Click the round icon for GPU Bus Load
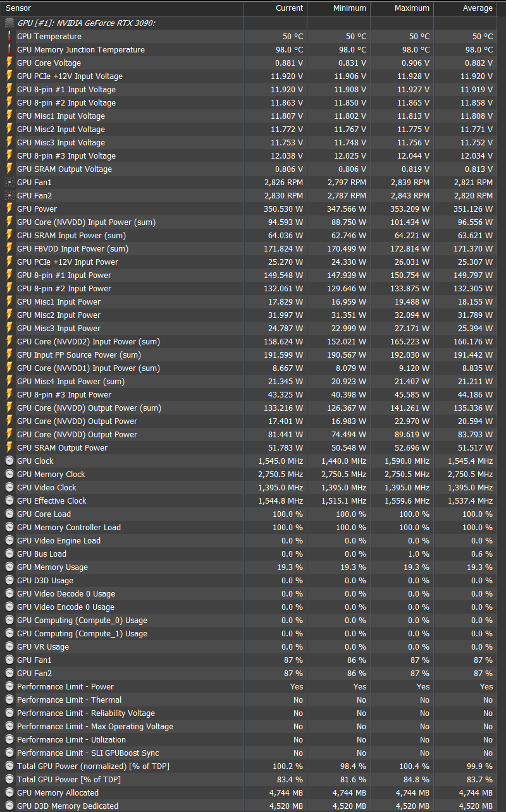Screen dimensions: 506x812 [x=9, y=554]
